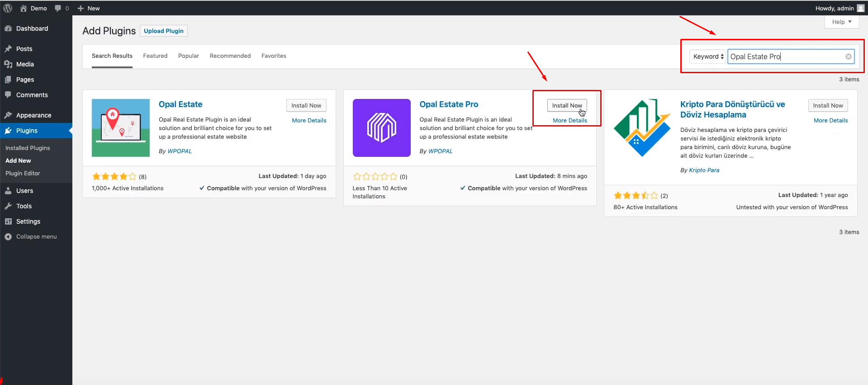Viewport: 868px width, 385px height.
Task: Open the Keyword search type dropdown
Action: coord(708,56)
